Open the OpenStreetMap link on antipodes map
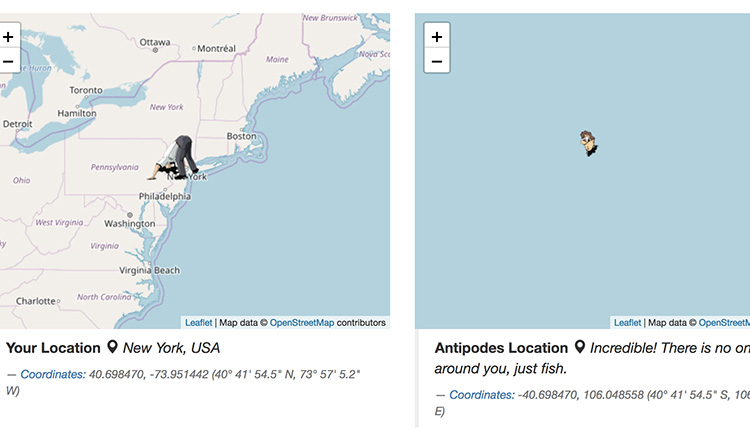 click(724, 322)
